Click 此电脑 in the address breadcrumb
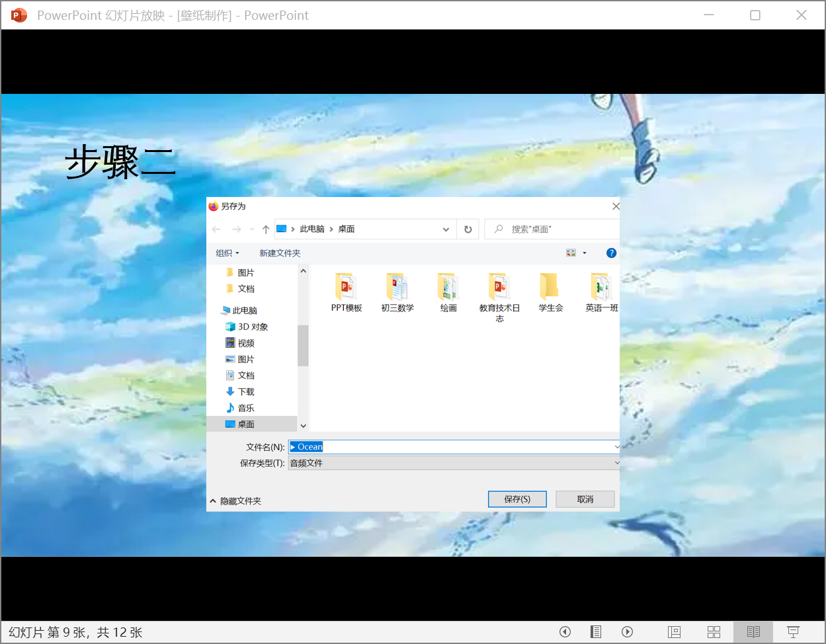The height and width of the screenshot is (644, 826). point(312,229)
